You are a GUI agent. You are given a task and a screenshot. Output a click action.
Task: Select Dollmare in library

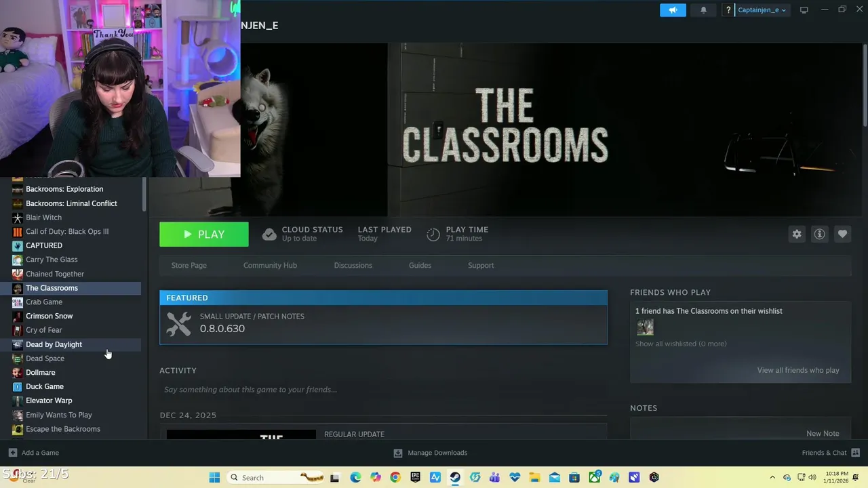pyautogui.click(x=71, y=372)
